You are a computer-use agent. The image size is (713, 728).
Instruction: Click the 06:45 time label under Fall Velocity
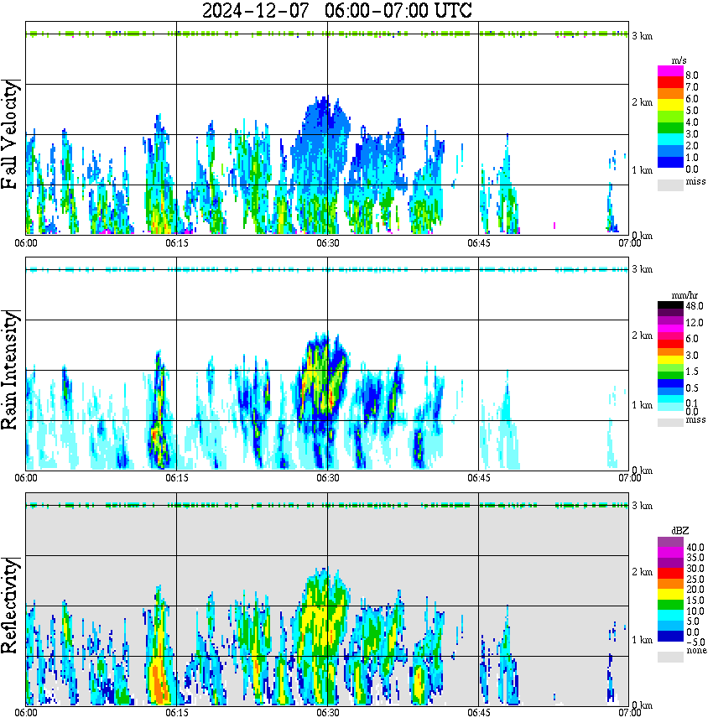tap(479, 243)
